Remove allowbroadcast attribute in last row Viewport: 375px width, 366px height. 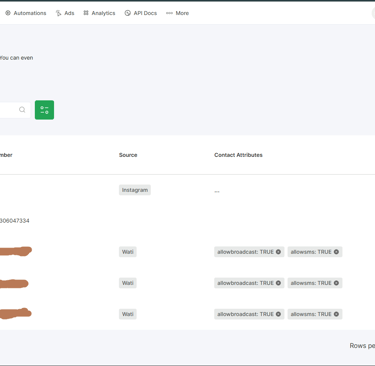278,314
